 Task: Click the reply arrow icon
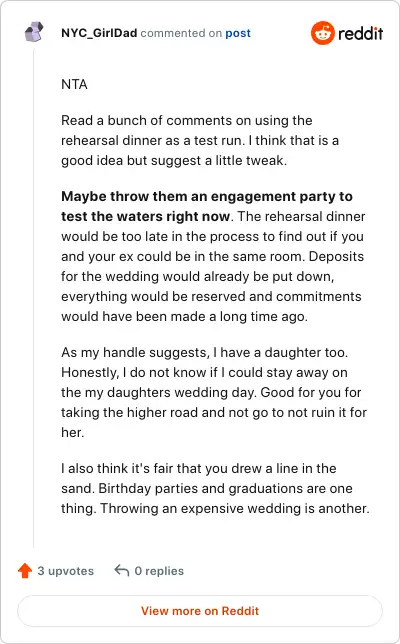coord(122,570)
